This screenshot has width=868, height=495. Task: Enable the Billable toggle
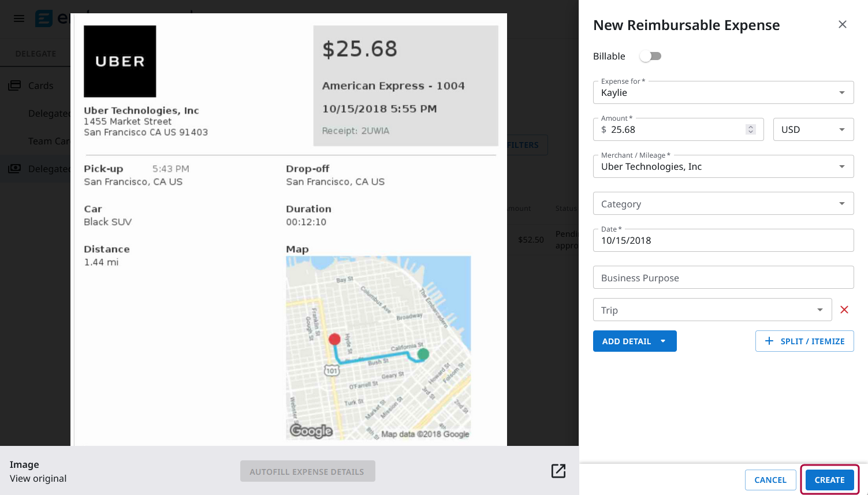coord(650,56)
